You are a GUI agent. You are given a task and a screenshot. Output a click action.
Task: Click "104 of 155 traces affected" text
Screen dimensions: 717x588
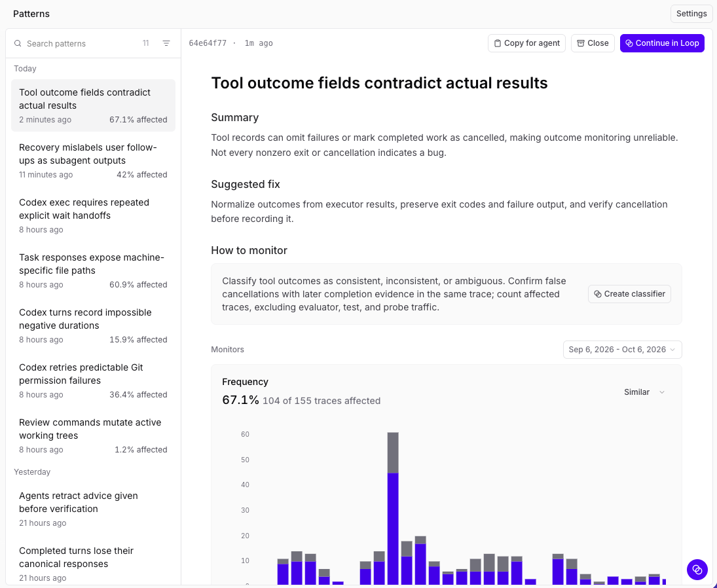(x=322, y=401)
